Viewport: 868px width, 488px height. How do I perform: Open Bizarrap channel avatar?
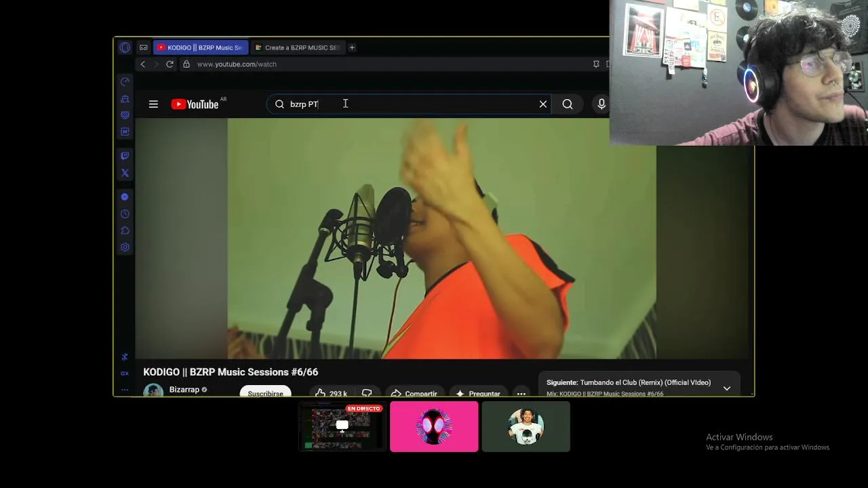tap(153, 390)
